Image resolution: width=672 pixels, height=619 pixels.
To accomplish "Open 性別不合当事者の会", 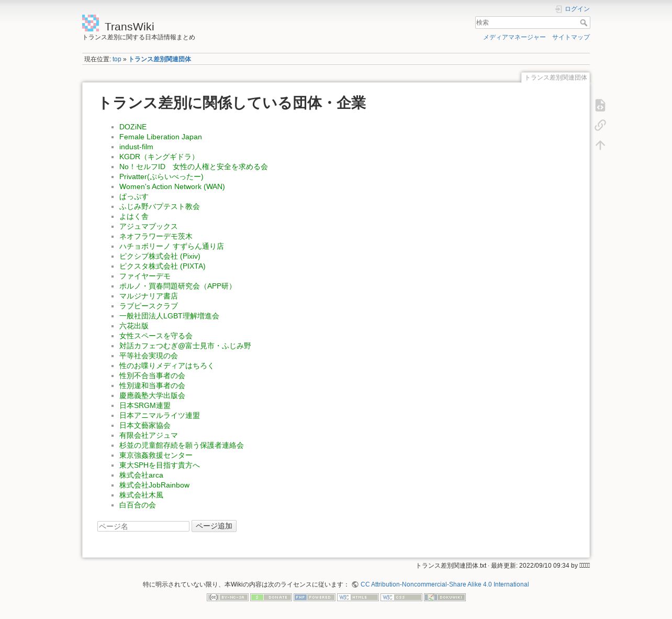I will pos(152,375).
